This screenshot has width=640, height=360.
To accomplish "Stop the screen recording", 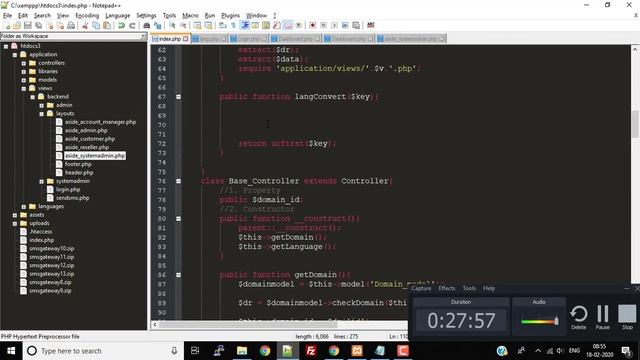I will pos(627,318).
